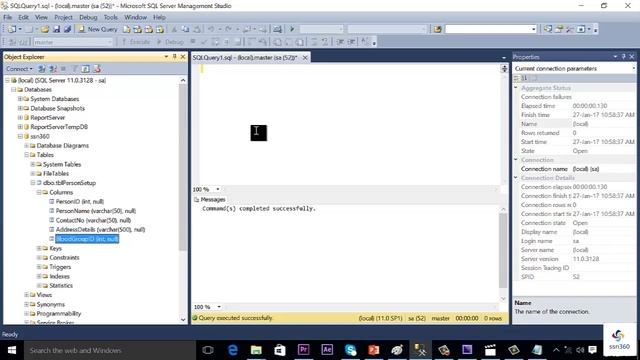The width and height of the screenshot is (640, 360).
Task: Click the Database Engine Query icon
Action: (x=127, y=29)
